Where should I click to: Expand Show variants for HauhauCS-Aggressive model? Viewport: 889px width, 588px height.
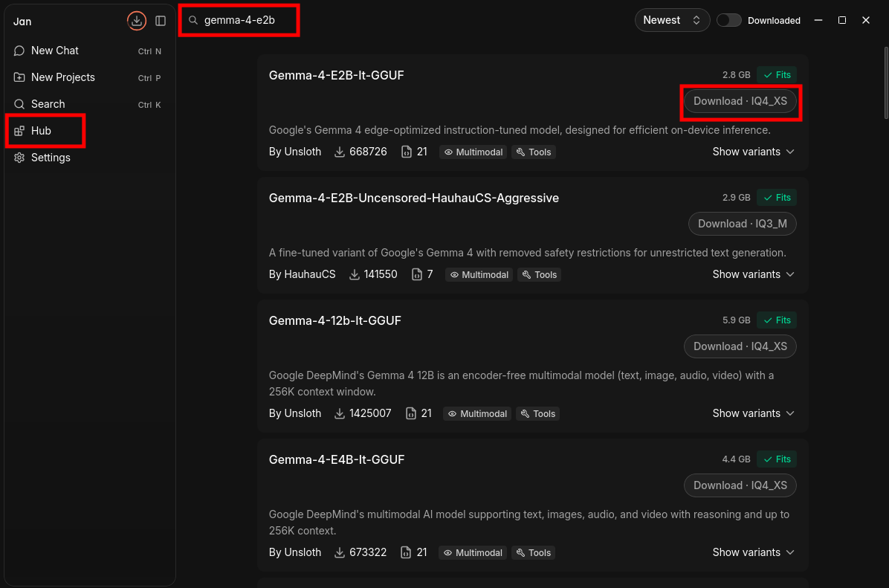[x=753, y=274]
